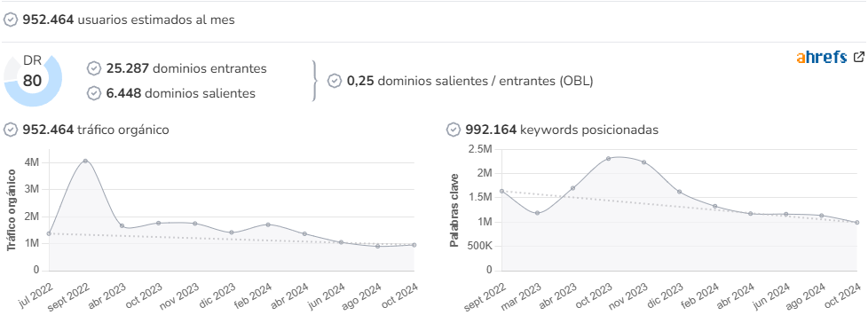Viewport: 868px width, 323px height.
Task: Select the oct 2024 point on keywords chart
Action: point(857,223)
